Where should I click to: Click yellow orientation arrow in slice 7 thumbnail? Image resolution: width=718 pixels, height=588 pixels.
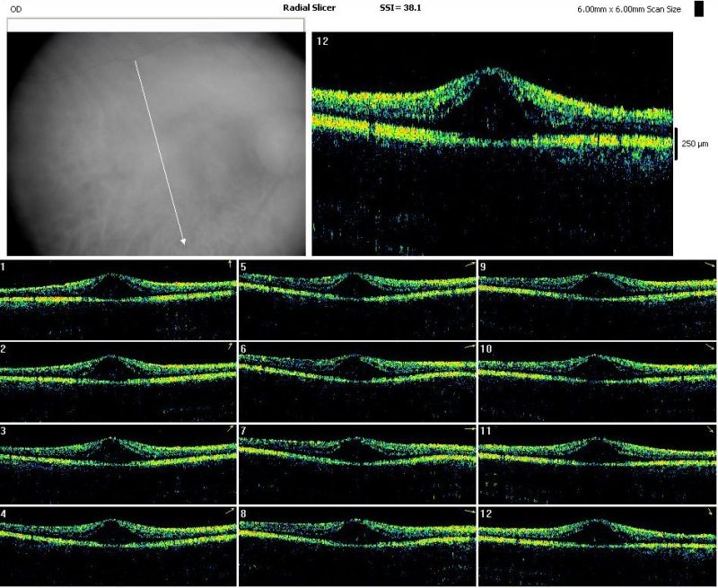(x=469, y=430)
